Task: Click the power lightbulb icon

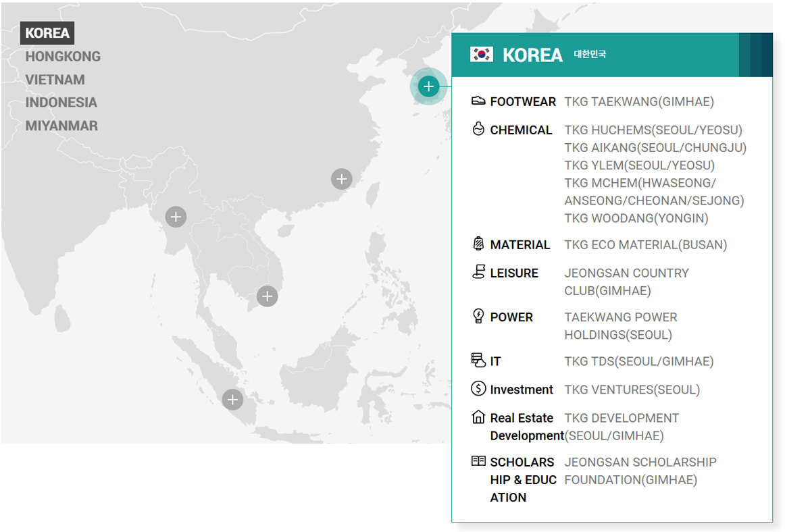Action: click(x=478, y=316)
